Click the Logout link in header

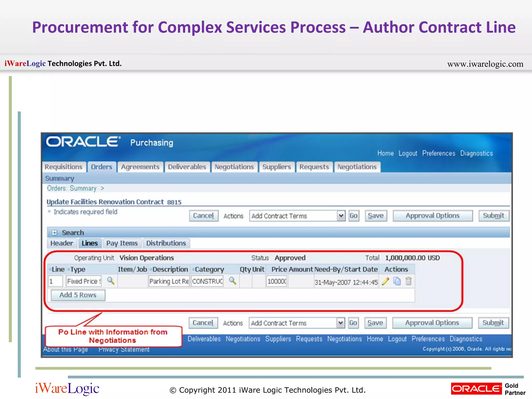[x=408, y=154]
